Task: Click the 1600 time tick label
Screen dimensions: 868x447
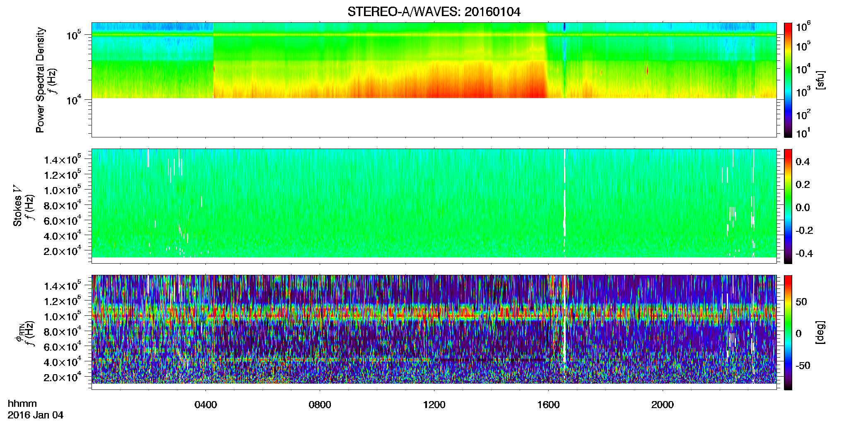Action: pos(548,405)
